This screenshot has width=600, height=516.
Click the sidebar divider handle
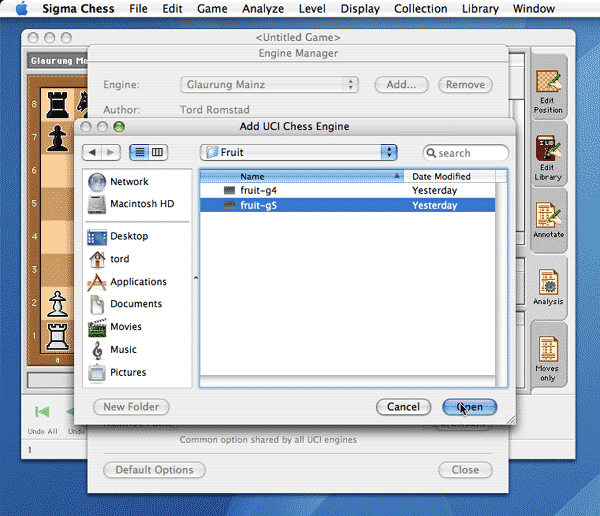click(196, 278)
